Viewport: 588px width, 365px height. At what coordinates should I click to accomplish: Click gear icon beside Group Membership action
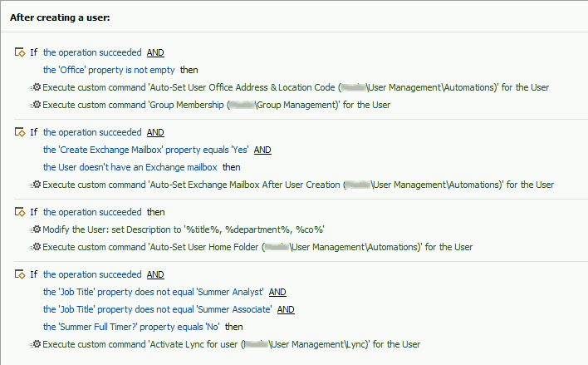point(35,105)
